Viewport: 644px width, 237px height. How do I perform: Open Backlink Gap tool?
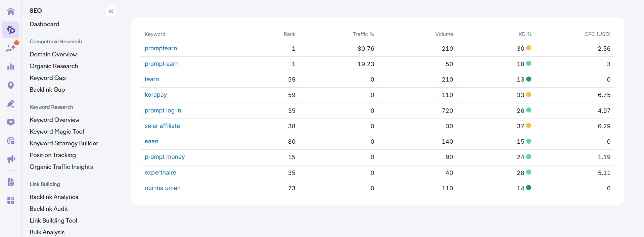[47, 90]
